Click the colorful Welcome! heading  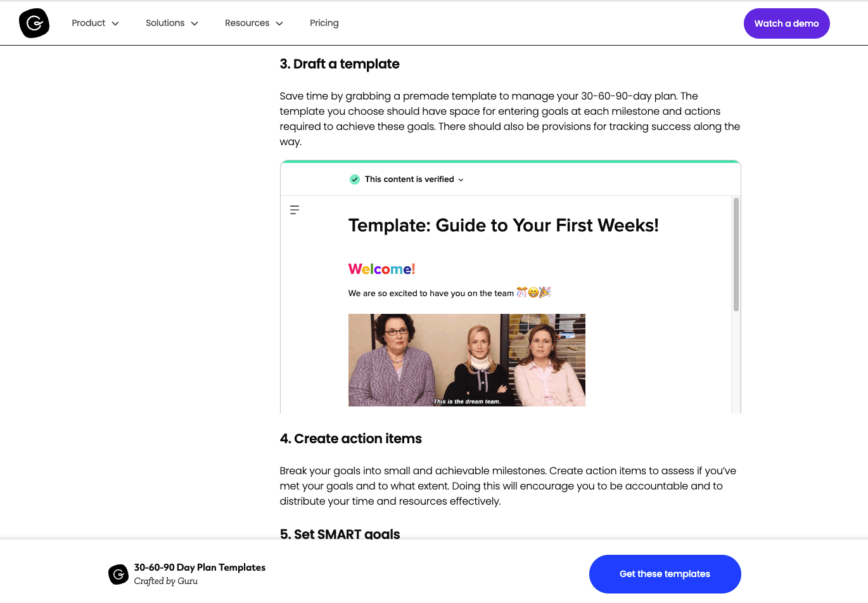[381, 269]
